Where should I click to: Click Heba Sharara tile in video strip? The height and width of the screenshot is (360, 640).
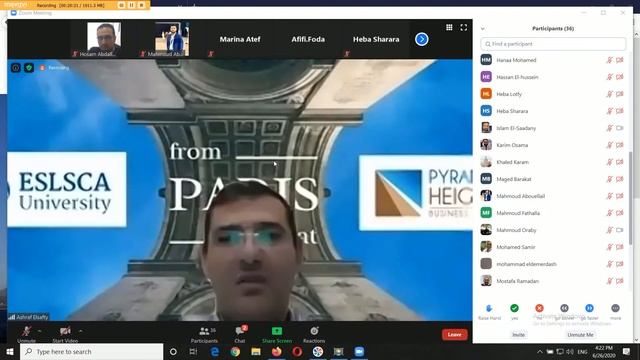click(376, 39)
